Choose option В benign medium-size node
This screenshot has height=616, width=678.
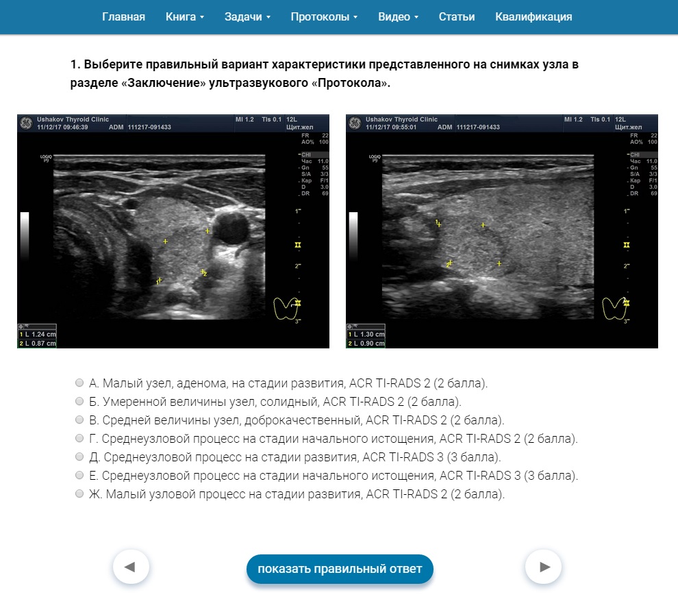click(x=79, y=420)
